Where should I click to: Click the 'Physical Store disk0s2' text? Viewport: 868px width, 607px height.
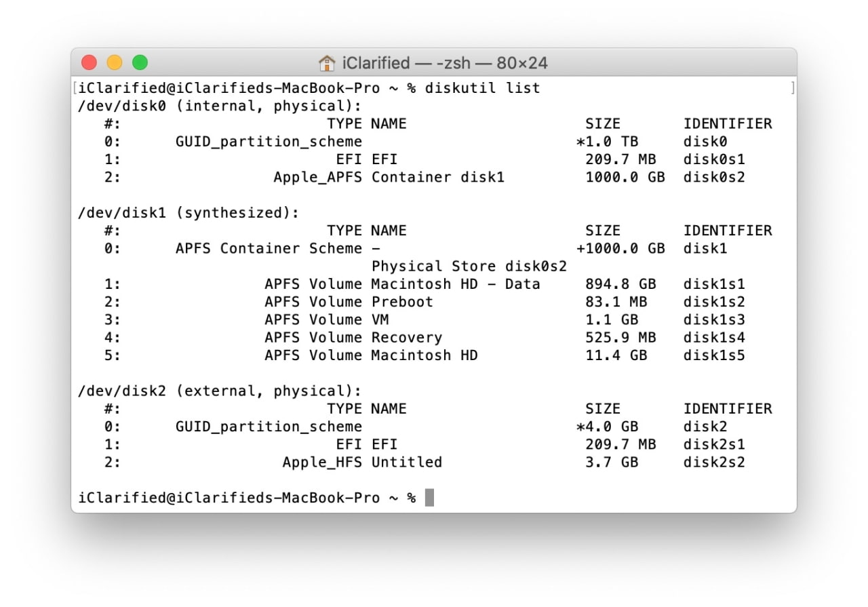click(469, 267)
